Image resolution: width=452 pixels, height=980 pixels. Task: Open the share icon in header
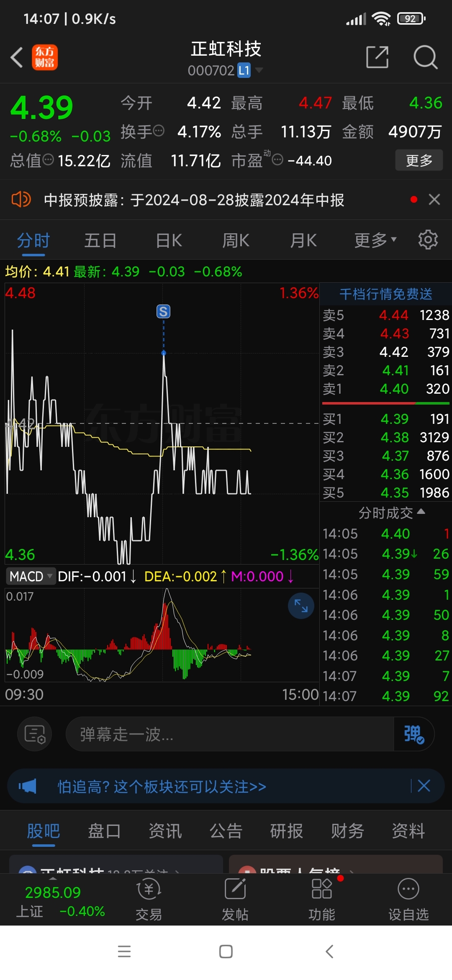[377, 57]
